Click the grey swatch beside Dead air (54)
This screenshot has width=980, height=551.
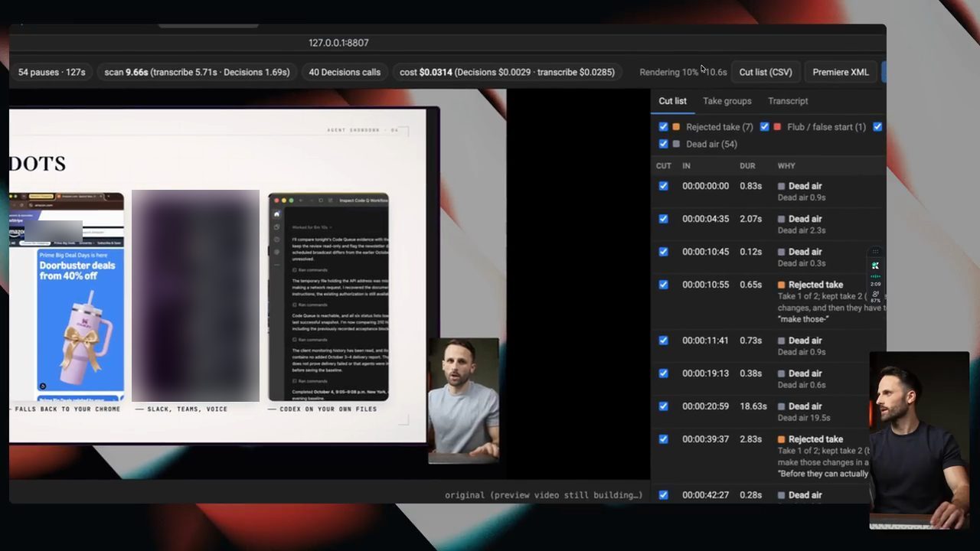point(676,144)
